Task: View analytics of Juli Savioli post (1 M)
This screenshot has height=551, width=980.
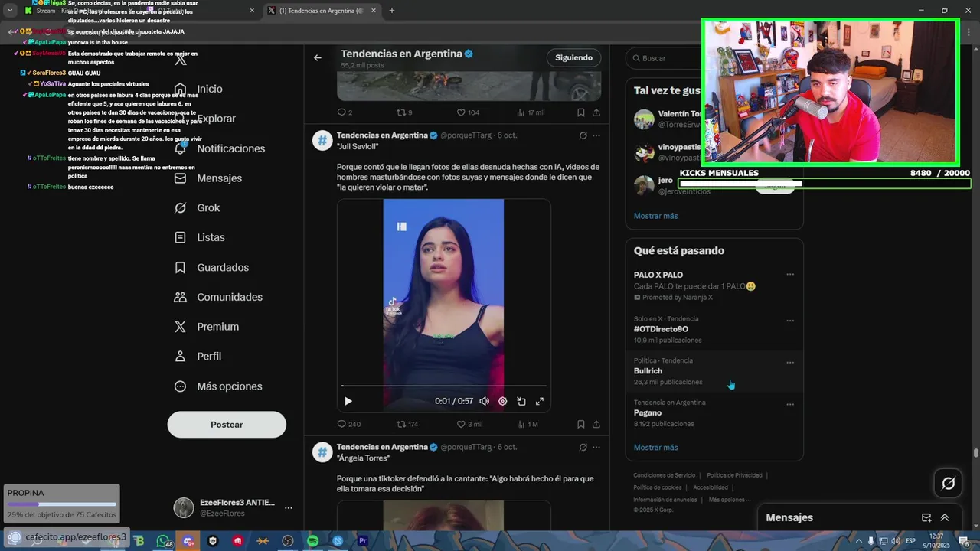Action: (528, 424)
